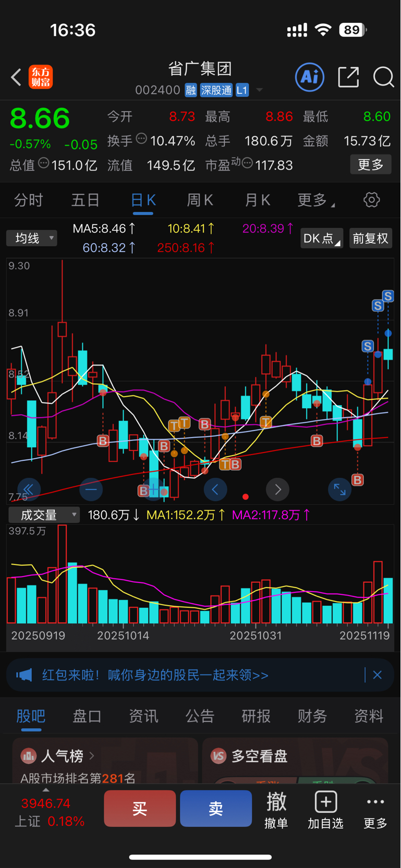401x868 pixels.
Task: Tap 撤单 cancel order button
Action: [276, 810]
